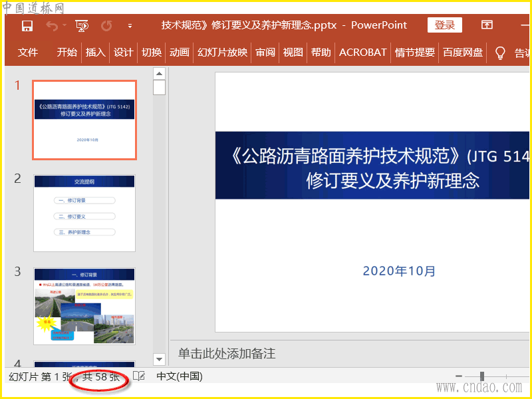Open the 情节提要 tab
Viewport: 532px width, 399px height.
(x=414, y=53)
